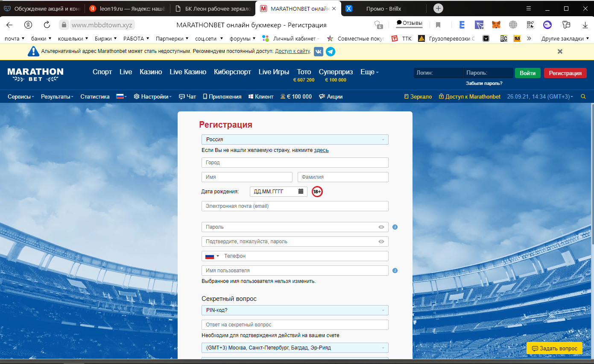Open the Казино section

(151, 72)
